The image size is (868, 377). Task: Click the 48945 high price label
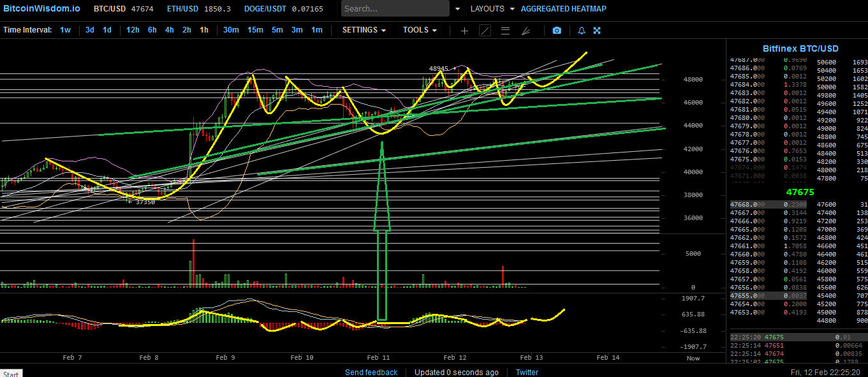click(438, 68)
